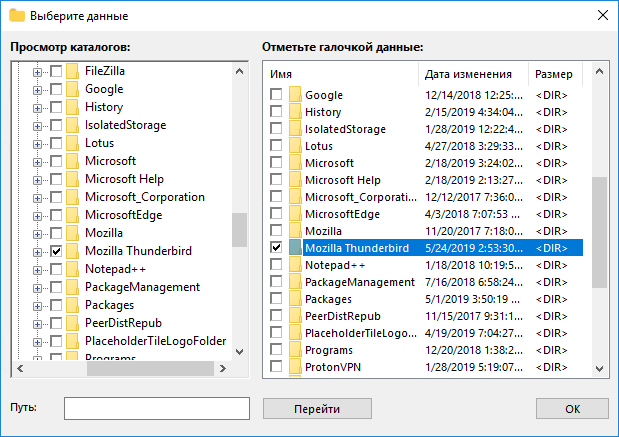Screen dimensions: 619x437
Task: Click the tree's vertical scrollbar up arrow
Action: [239, 71]
